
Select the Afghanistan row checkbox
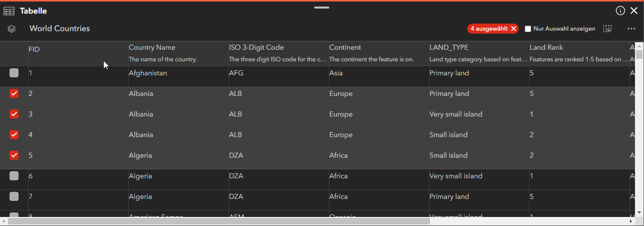14,73
